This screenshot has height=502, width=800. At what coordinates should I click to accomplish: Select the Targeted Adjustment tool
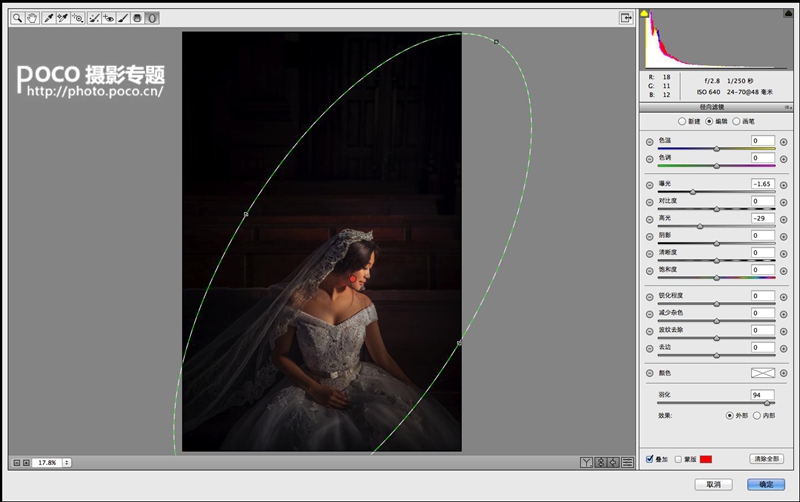(x=78, y=18)
